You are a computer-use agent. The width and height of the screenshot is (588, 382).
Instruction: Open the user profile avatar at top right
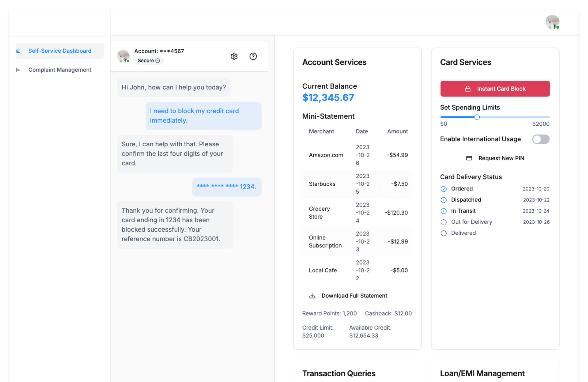[552, 22]
